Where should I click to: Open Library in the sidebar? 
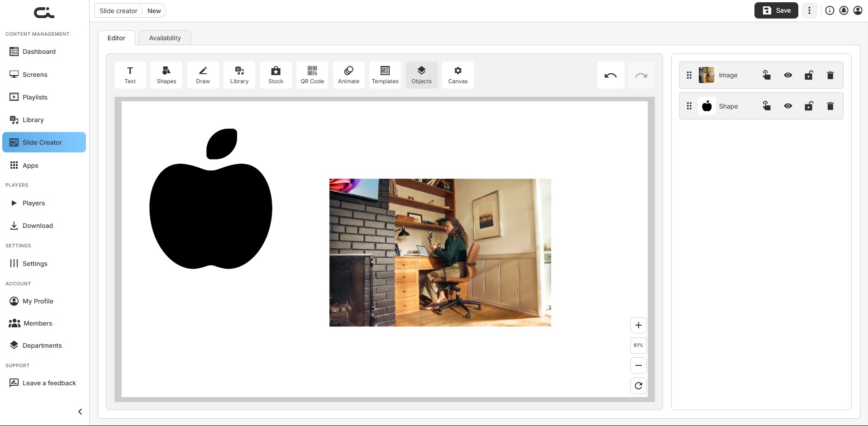pos(44,120)
